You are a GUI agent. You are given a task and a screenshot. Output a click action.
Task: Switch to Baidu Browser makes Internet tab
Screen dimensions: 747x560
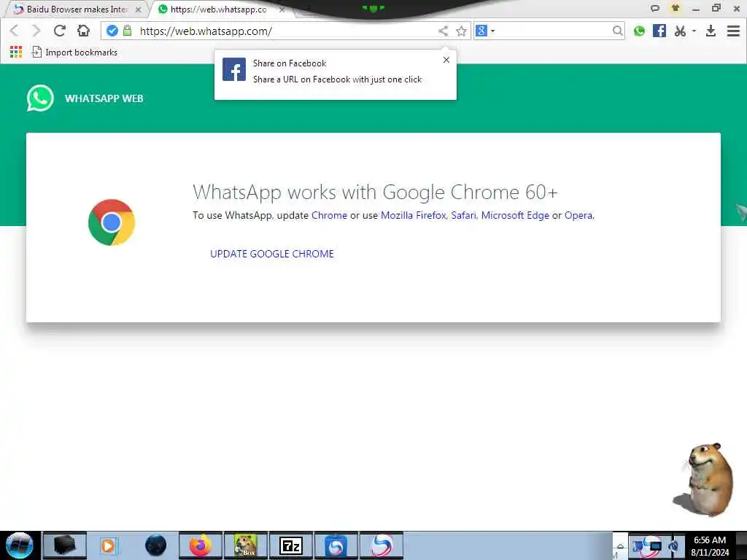pos(76,9)
